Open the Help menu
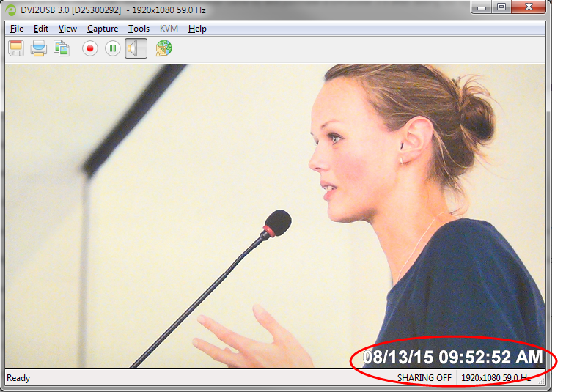This screenshot has width=566, height=392. tap(197, 29)
